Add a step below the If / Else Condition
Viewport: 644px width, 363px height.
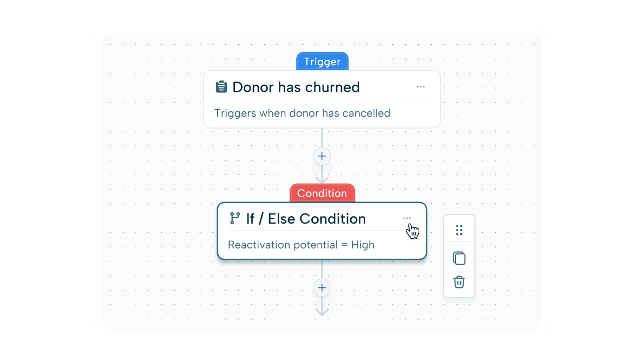322,287
